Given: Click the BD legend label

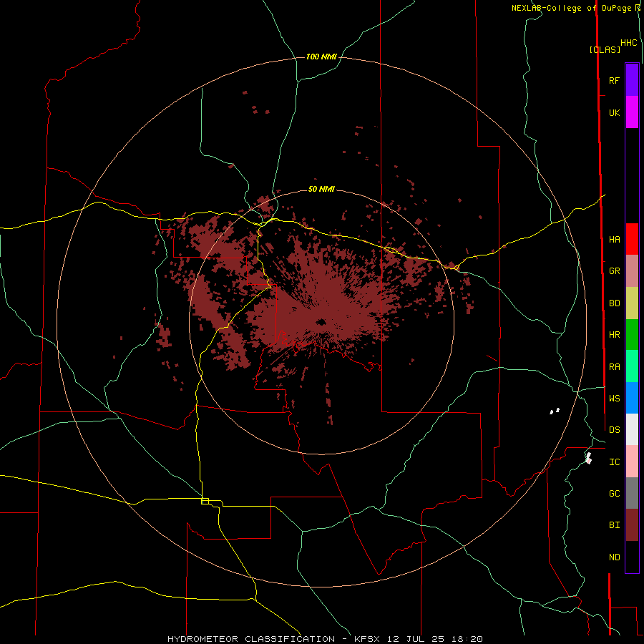Looking at the screenshot, I should (614, 303).
